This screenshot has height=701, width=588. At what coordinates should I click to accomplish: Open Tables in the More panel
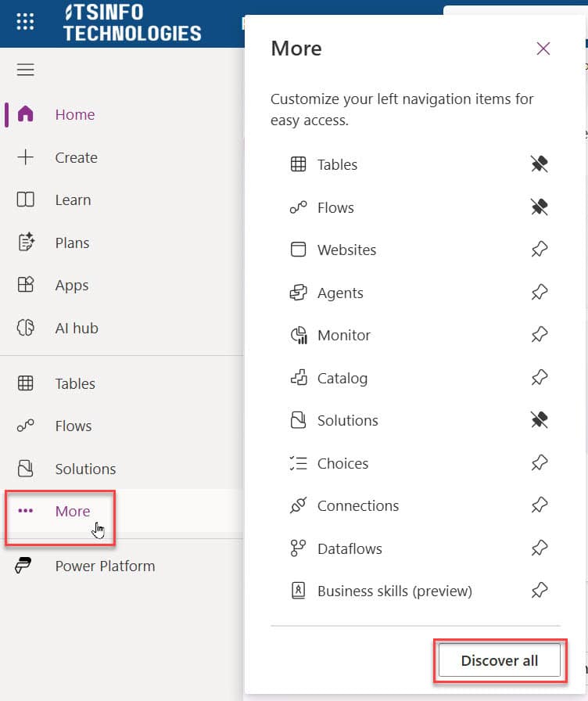[x=337, y=164]
